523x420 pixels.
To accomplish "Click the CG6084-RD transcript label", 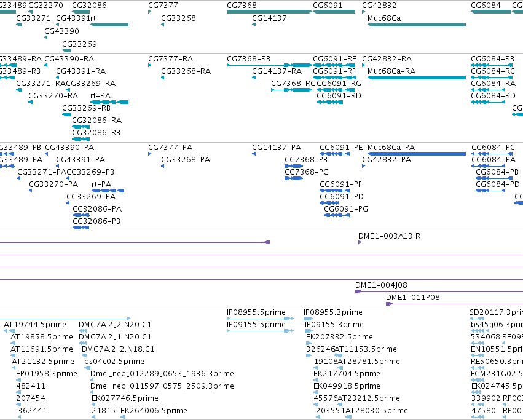I will 493,96.
